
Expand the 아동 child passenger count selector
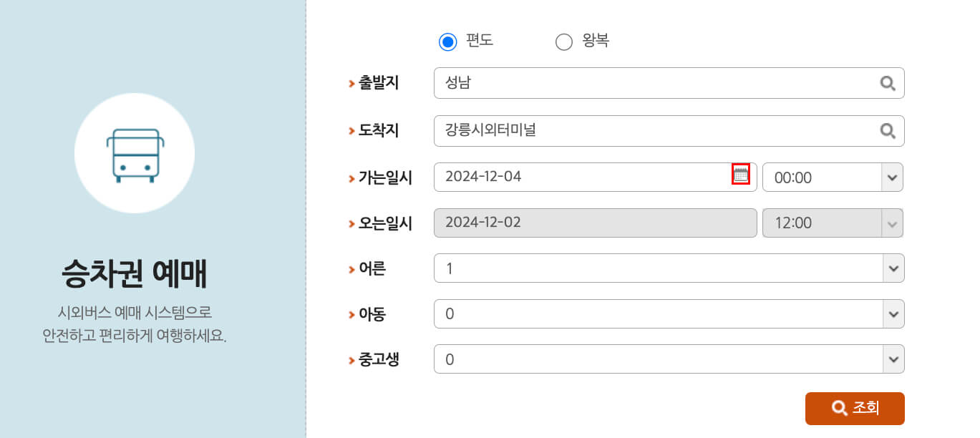[669, 313]
